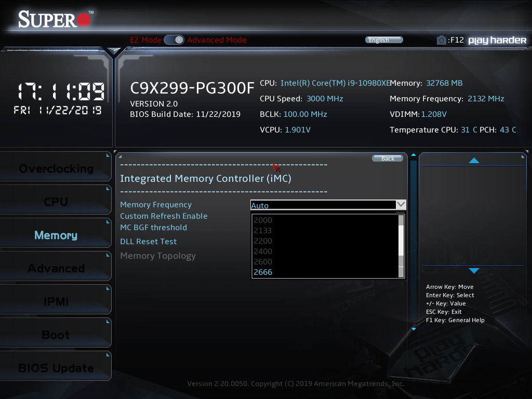Open the English language selector
The width and height of the screenshot is (532, 399).
tap(384, 40)
